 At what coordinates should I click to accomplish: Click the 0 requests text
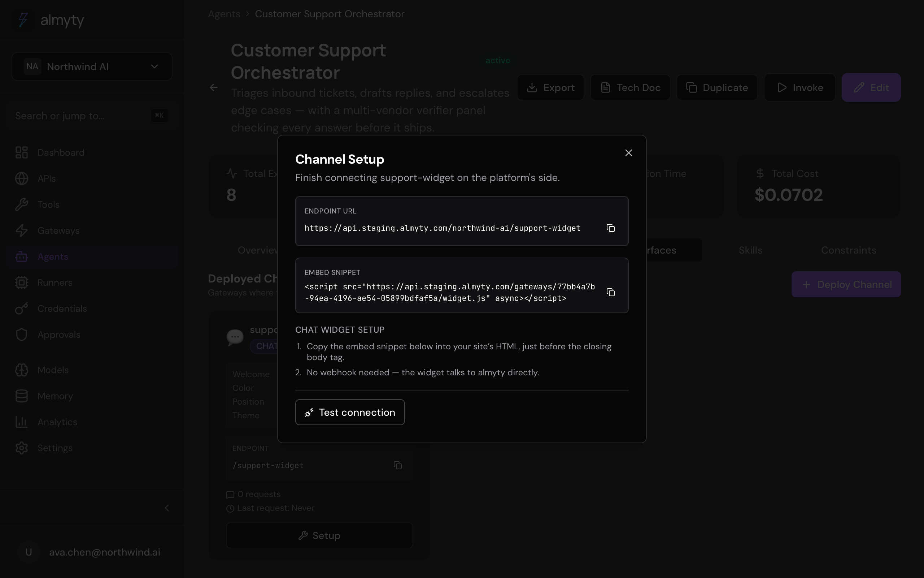[259, 494]
